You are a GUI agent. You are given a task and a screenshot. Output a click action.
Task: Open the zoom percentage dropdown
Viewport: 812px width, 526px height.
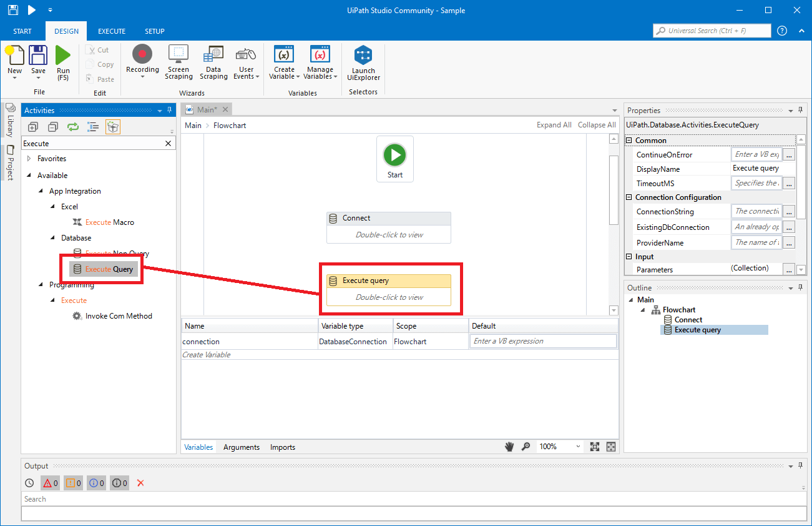pos(578,447)
